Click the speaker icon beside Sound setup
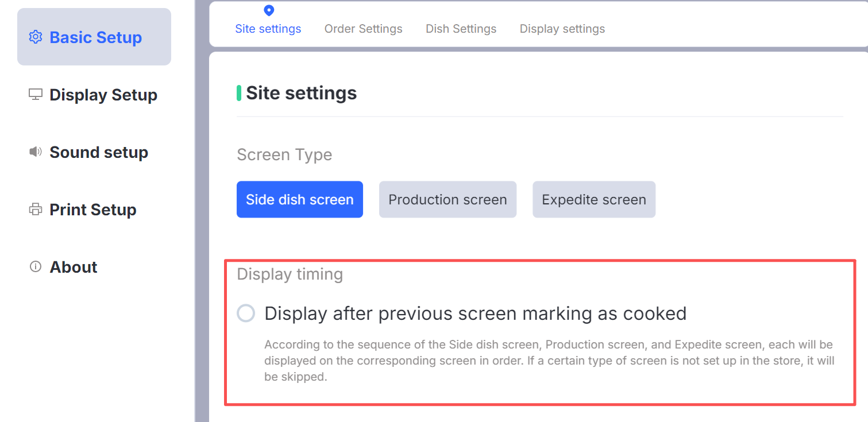The width and height of the screenshot is (868, 422). (x=36, y=152)
